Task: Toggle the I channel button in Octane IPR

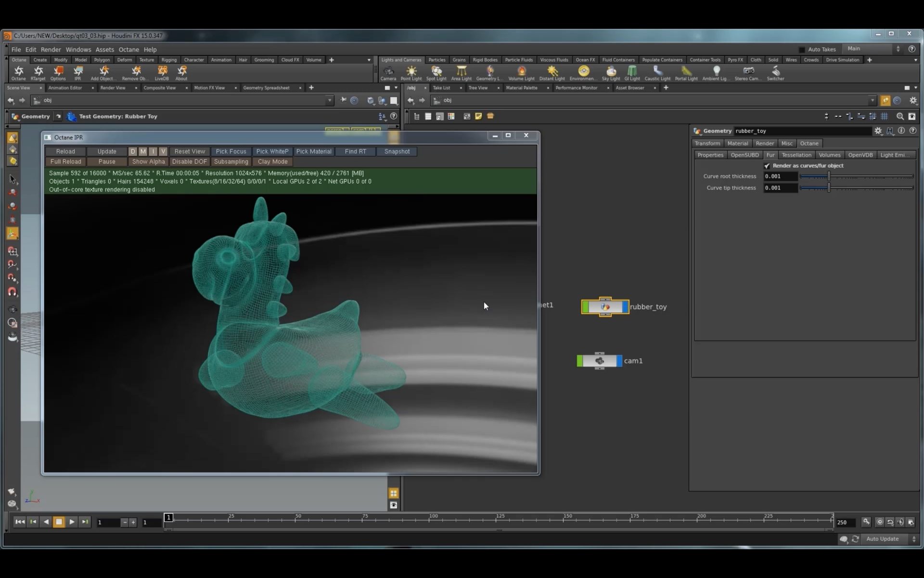Action: pos(153,151)
